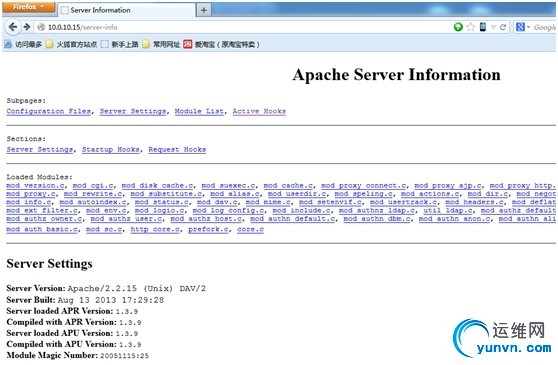Reload the page with the refresh icon
Screen dimensions: 558x365
click(503, 27)
